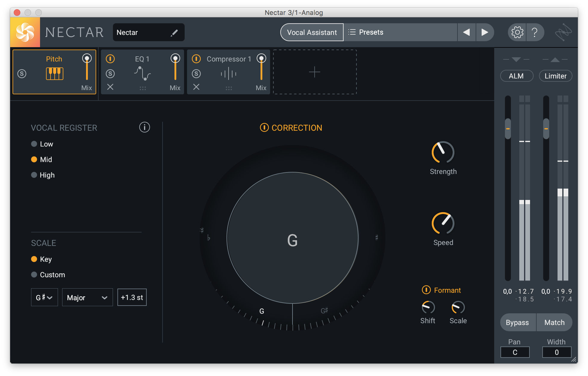This screenshot has width=588, height=376.
Task: Select the High vocal register
Action: (x=43, y=175)
